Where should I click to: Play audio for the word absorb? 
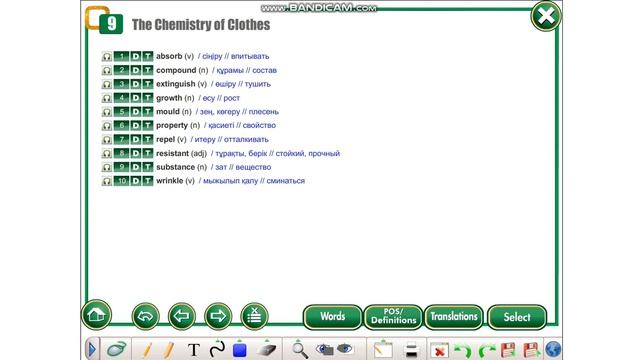click(107, 56)
